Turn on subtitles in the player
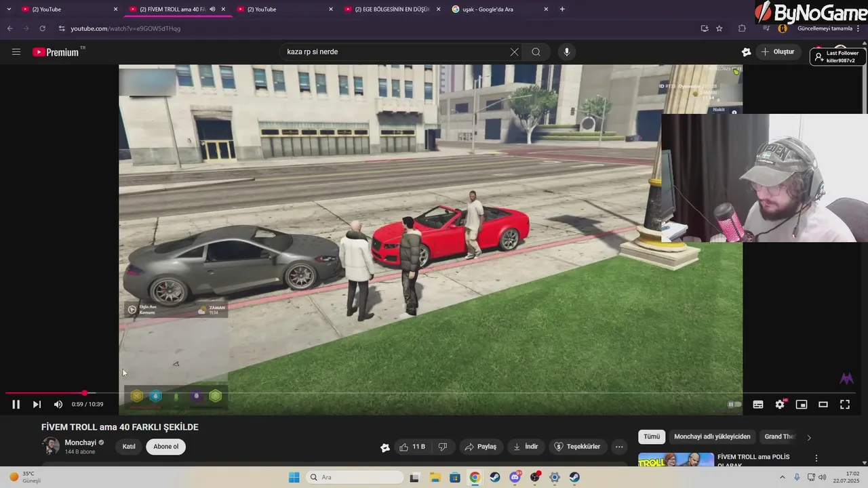The image size is (868, 488). click(x=758, y=405)
